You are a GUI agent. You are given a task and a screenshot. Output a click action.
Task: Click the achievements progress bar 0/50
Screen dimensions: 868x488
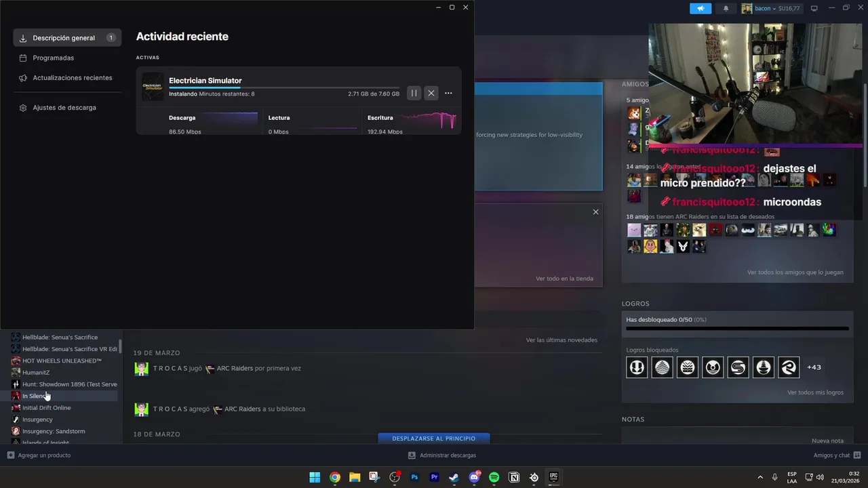pyautogui.click(x=737, y=329)
